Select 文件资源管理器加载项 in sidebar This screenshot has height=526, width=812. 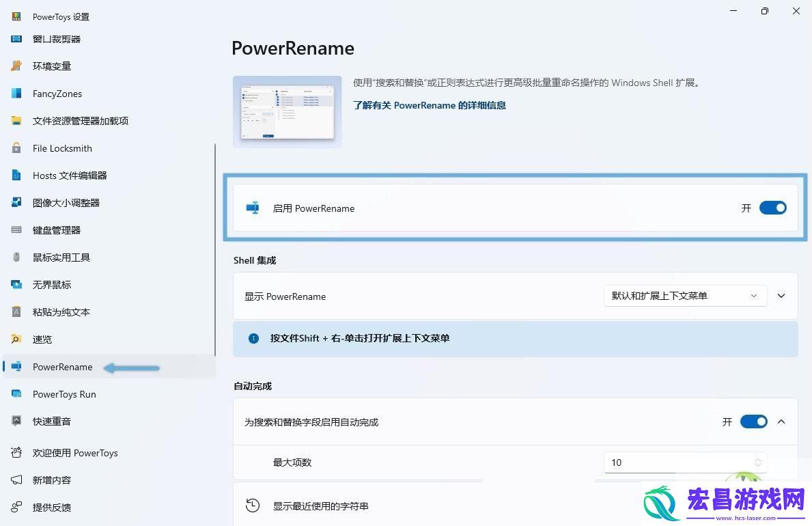click(81, 121)
